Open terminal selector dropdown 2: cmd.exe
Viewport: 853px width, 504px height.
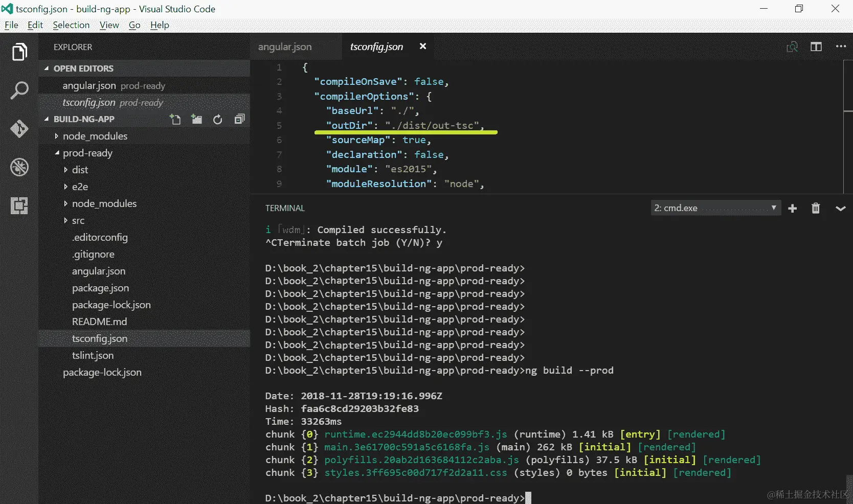point(715,208)
